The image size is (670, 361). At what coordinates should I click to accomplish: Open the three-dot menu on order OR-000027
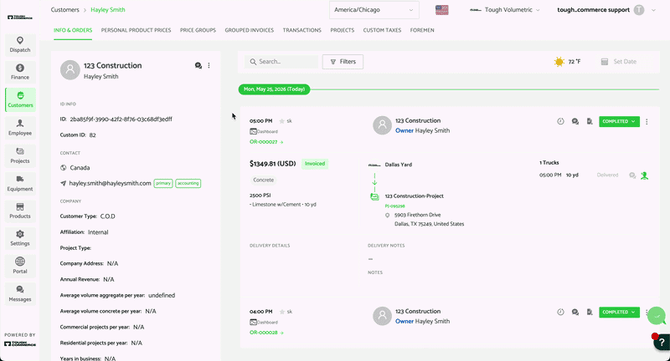click(646, 122)
